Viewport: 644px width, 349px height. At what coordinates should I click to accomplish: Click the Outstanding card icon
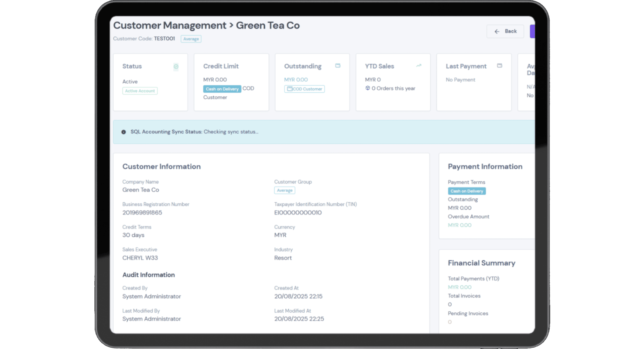pos(338,66)
